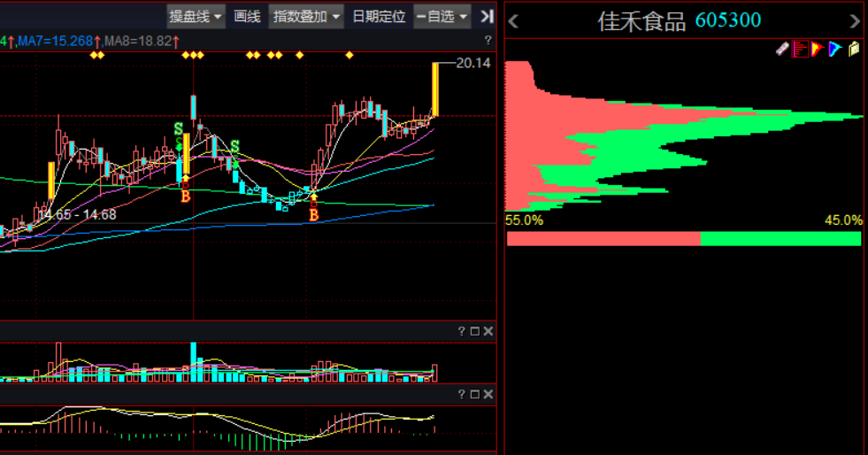
Task: Select the eraser tool icon
Action: [x=781, y=50]
